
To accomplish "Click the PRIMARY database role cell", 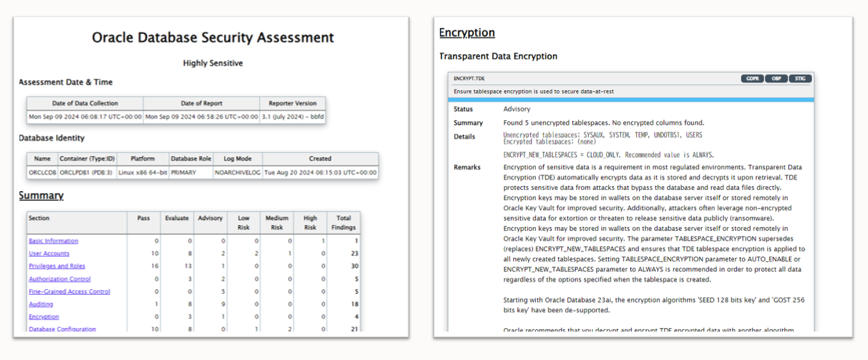I will (190, 172).
